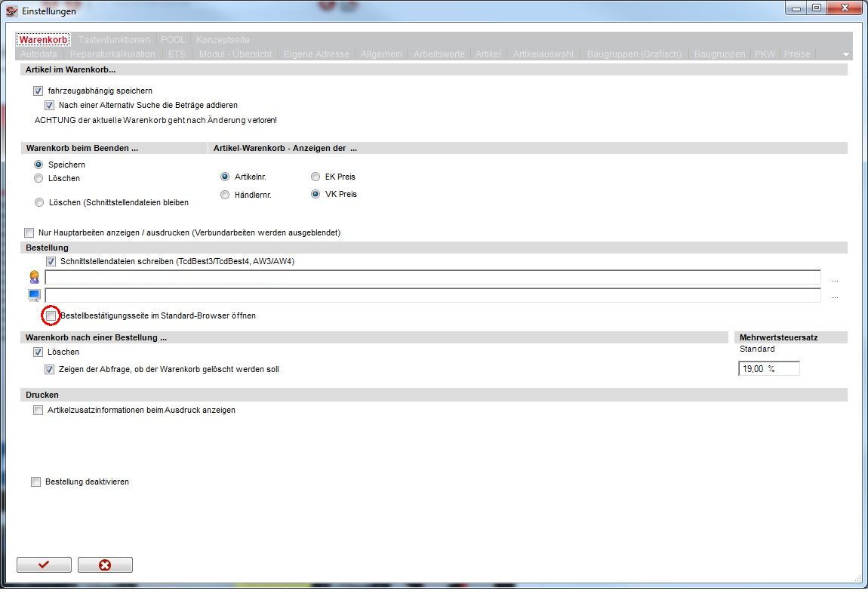This screenshot has height=600, width=868.
Task: Toggle 'Löschen' checkbox under Warenkorb nach einer Bestellung
Action: point(38,352)
